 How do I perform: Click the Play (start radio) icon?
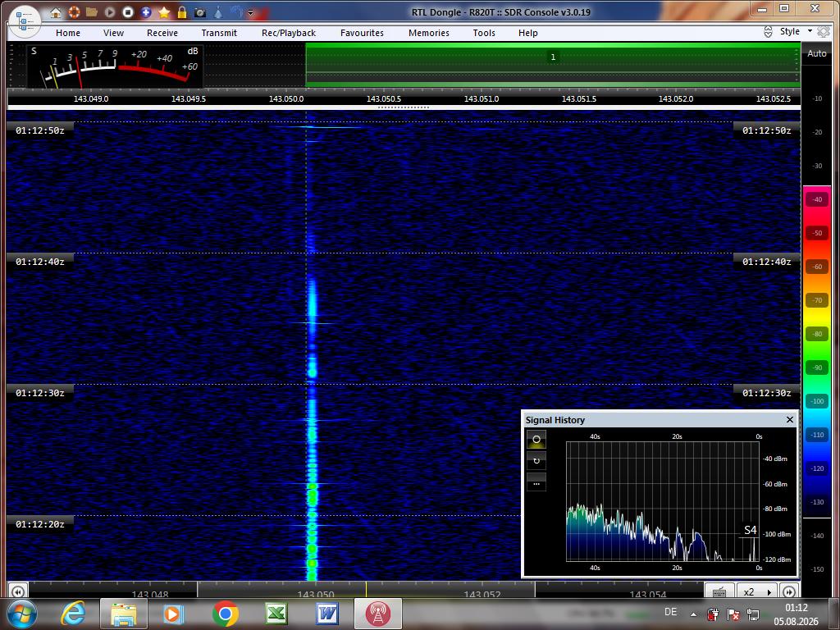[x=110, y=11]
